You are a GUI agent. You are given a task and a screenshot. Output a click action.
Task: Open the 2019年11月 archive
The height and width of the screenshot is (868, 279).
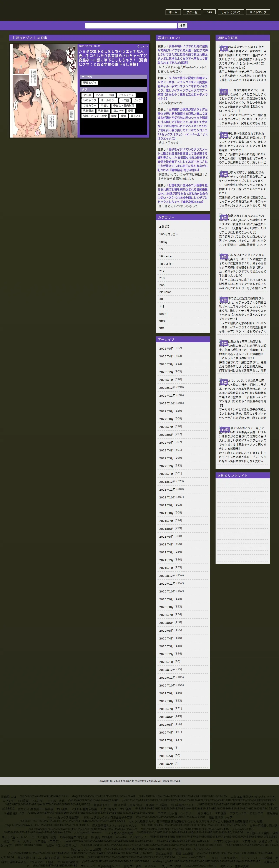pos(167,678)
